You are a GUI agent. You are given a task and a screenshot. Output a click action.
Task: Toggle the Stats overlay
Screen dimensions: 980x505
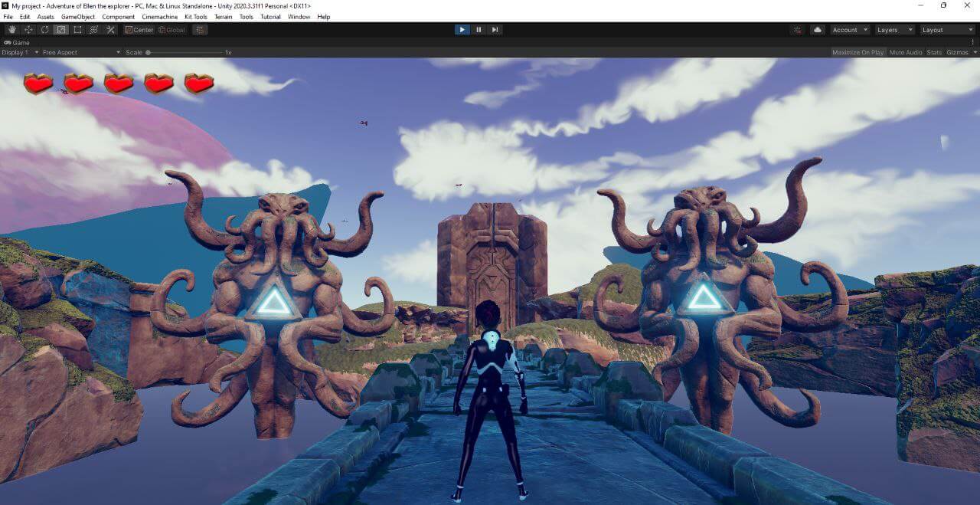coord(934,52)
